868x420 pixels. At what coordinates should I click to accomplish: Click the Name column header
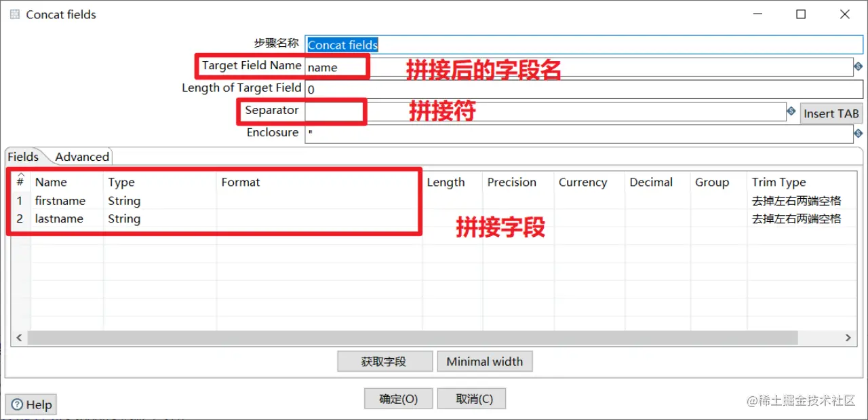[66, 182]
